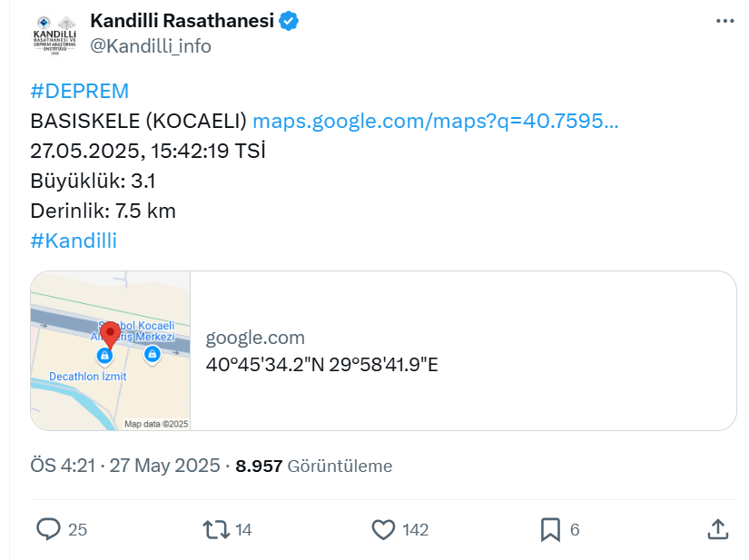This screenshot has width=749, height=560.
Task: Open the #Kandilli hashtag
Action: [x=74, y=241]
